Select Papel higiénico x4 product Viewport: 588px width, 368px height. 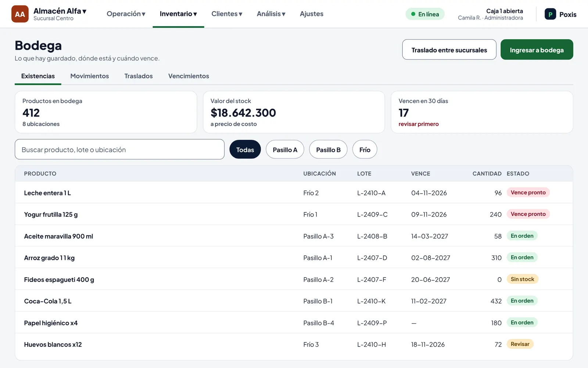point(51,323)
